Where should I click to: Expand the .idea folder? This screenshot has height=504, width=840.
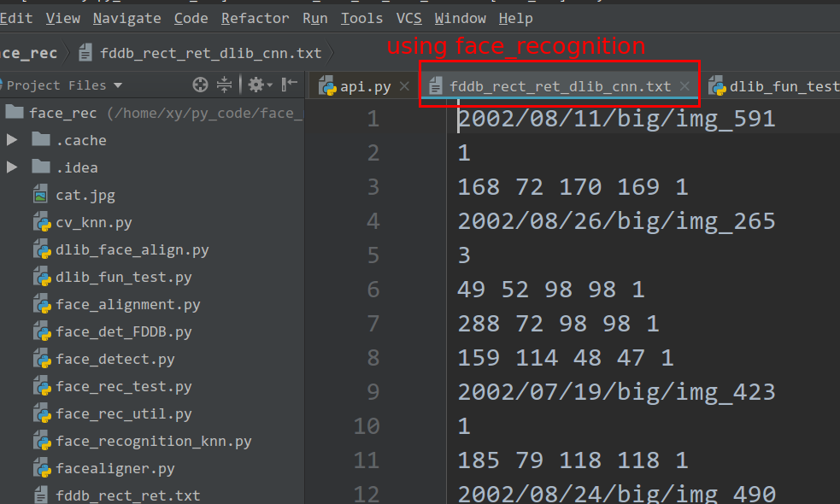coord(10,167)
